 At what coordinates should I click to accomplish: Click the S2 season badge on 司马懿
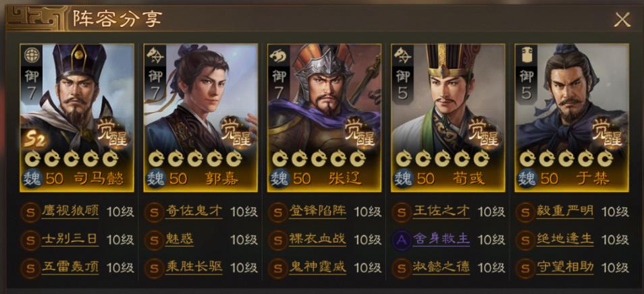pyautogui.click(x=34, y=139)
